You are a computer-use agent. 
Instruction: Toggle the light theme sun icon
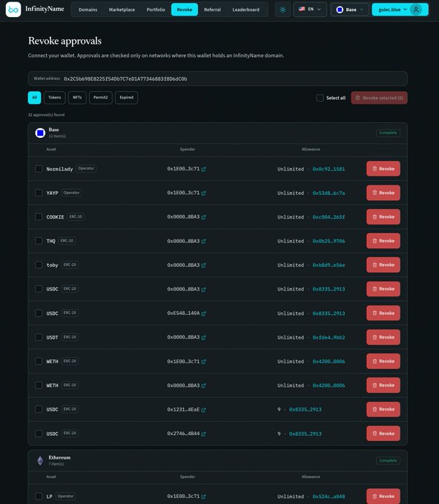coord(283,10)
